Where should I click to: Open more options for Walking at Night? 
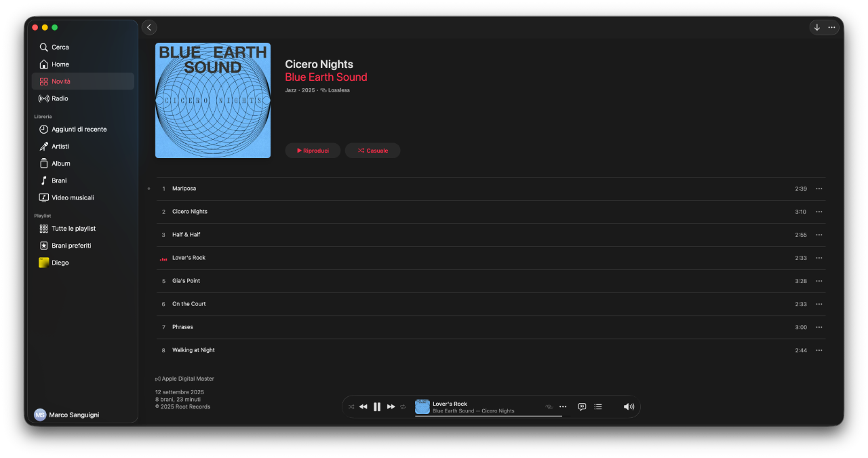(819, 350)
